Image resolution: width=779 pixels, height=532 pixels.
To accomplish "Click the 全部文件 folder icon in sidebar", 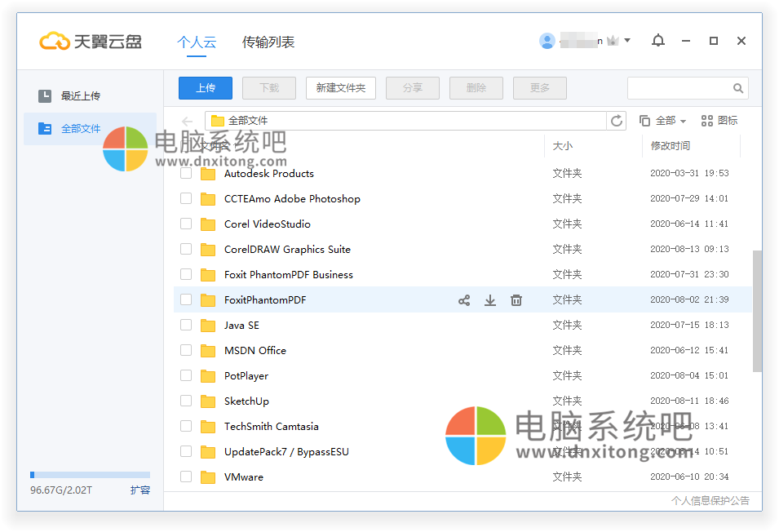I will click(46, 128).
